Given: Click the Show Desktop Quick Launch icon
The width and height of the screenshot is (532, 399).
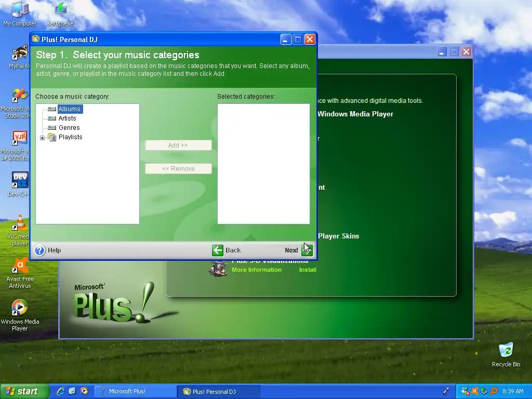Looking at the screenshot, I should point(72,391).
